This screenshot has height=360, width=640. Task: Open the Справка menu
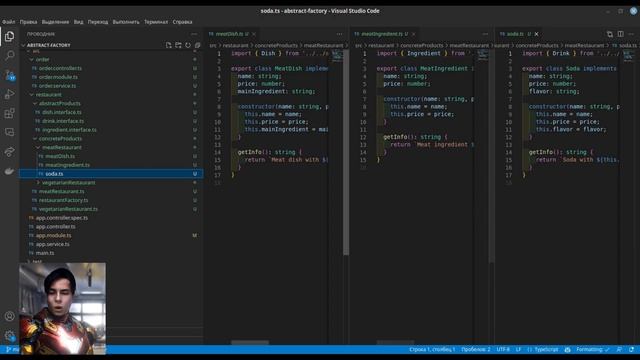click(182, 22)
